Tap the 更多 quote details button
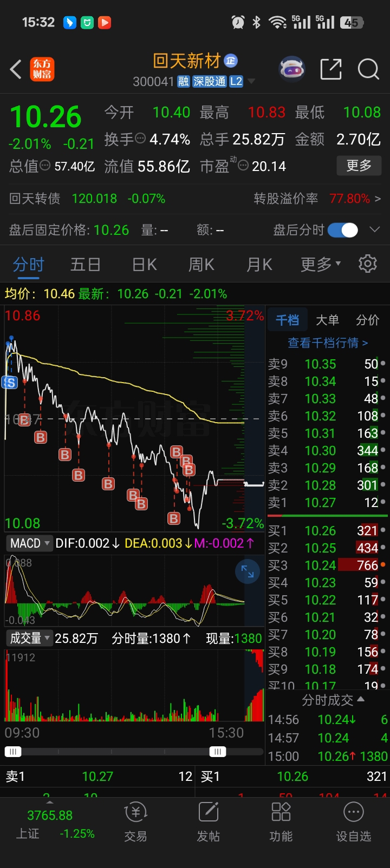390x868 pixels. [359, 166]
